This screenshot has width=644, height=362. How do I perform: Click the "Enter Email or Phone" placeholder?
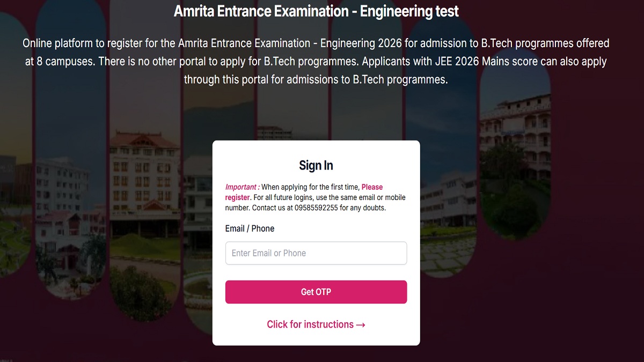(269, 253)
